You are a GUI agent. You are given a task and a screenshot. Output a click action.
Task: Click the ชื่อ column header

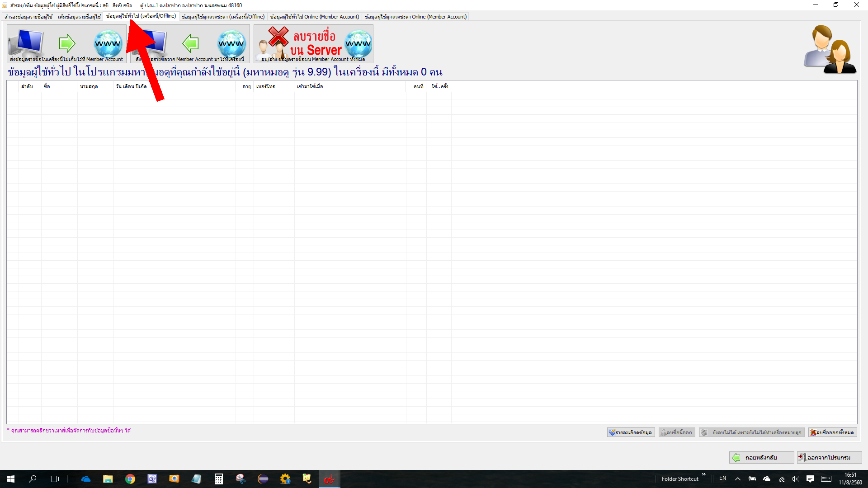point(59,86)
